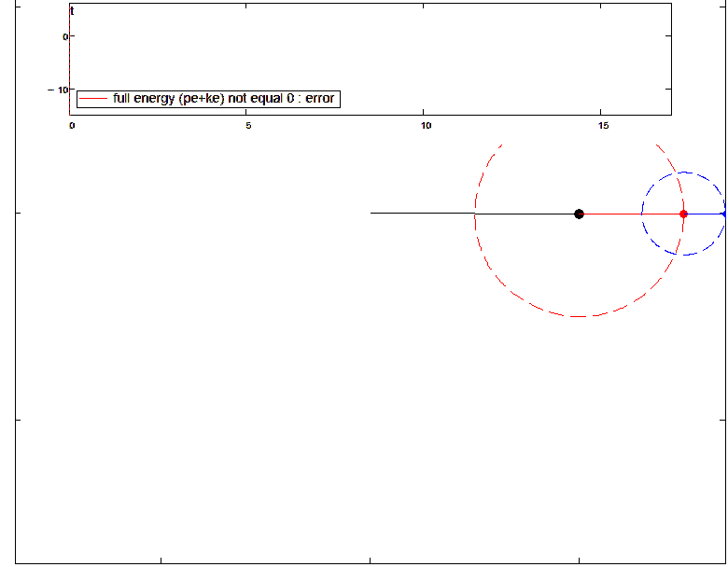Click x-axis tick label 10
728x567 pixels.
click(x=425, y=125)
